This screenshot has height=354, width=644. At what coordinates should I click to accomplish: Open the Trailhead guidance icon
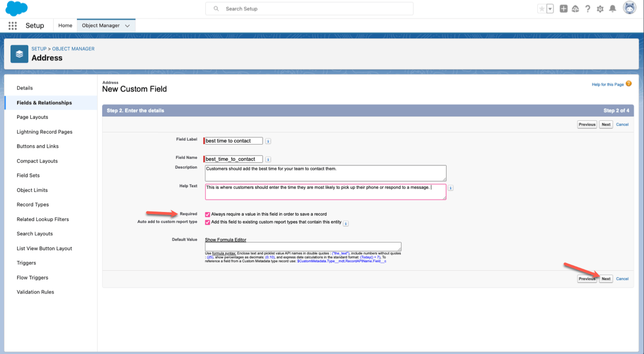point(576,9)
